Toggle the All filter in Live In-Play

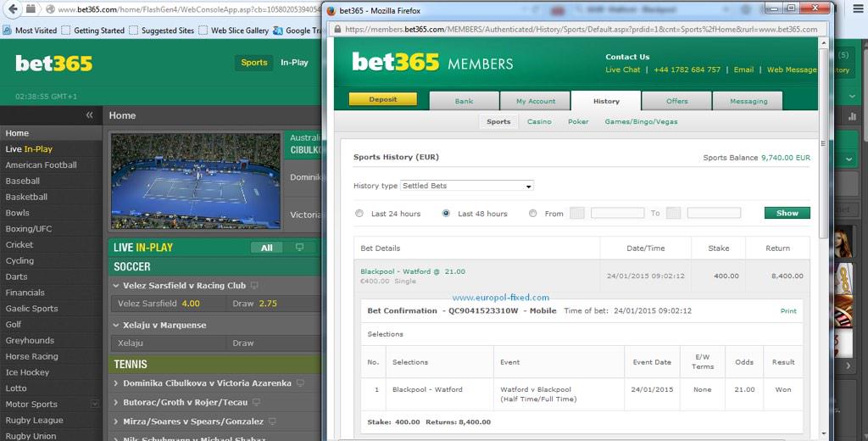click(x=267, y=248)
